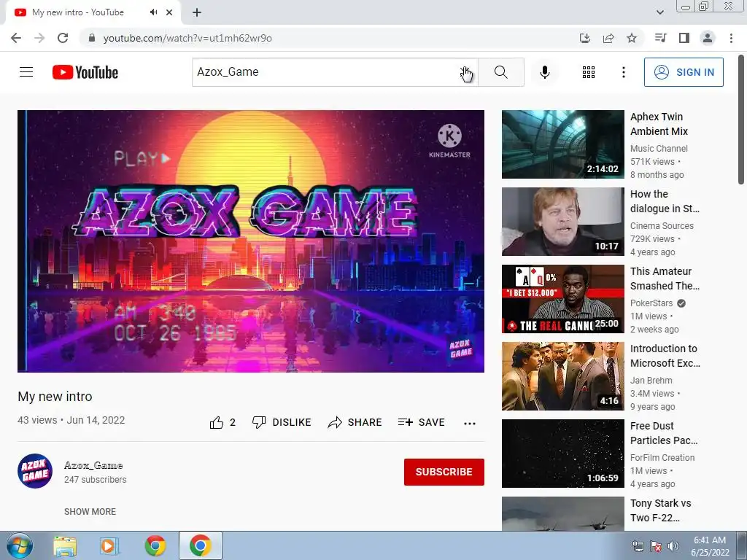Viewport: 747px width, 560px height.
Task: Mute tab via speaker icon on tab
Action: click(153, 12)
